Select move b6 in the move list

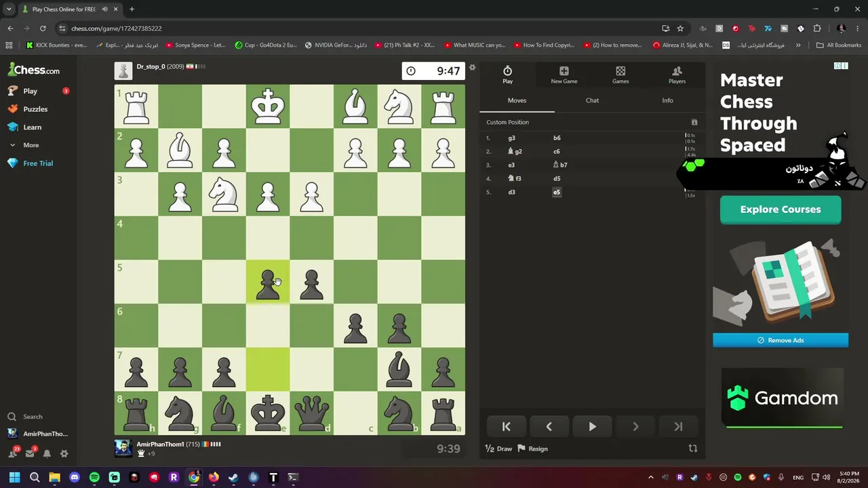[557, 138]
